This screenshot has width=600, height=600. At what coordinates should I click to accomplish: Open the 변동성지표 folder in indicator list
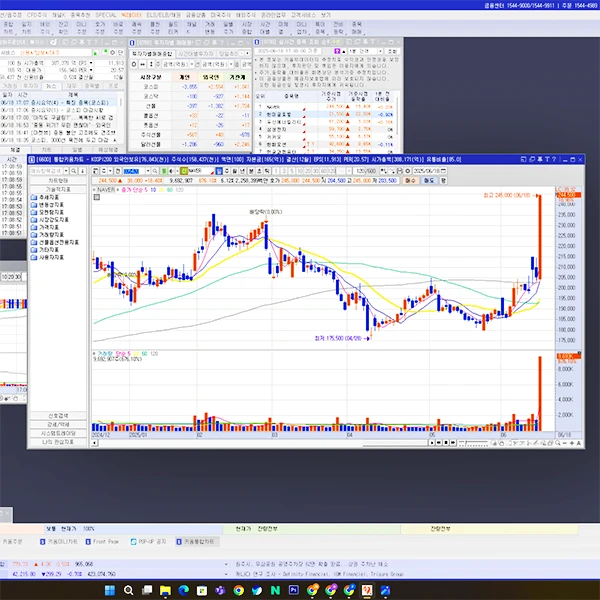(x=47, y=205)
